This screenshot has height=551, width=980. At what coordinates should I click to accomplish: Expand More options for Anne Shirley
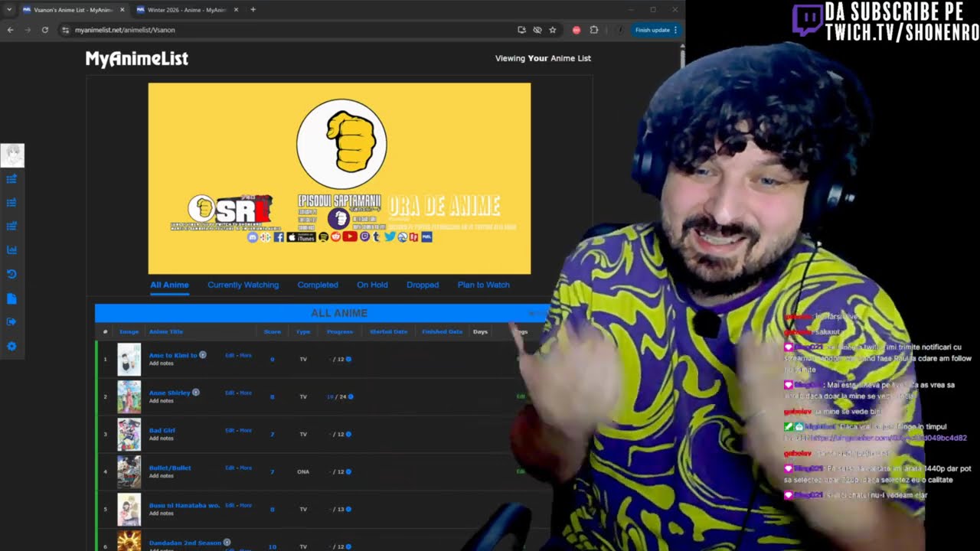(x=246, y=393)
